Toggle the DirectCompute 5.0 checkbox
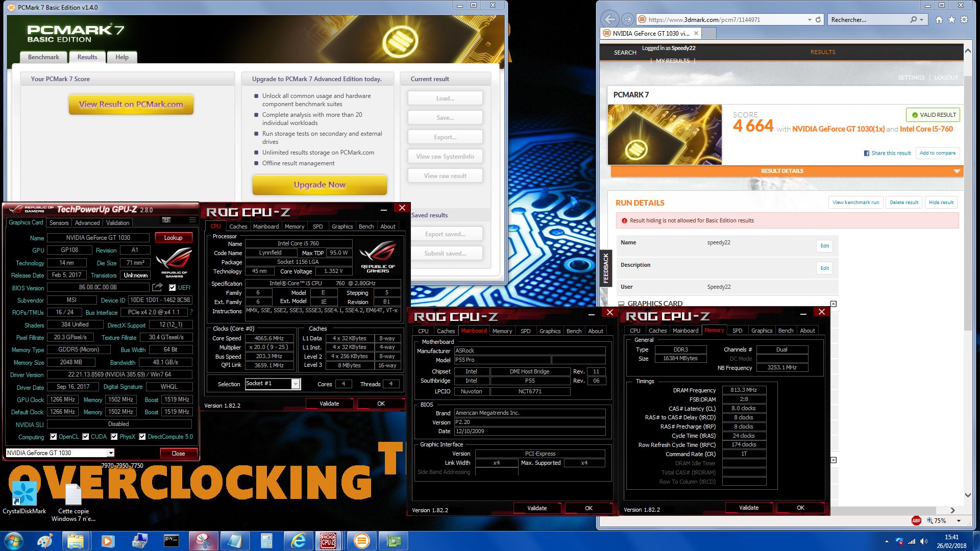The height and width of the screenshot is (551, 980). pyautogui.click(x=142, y=437)
